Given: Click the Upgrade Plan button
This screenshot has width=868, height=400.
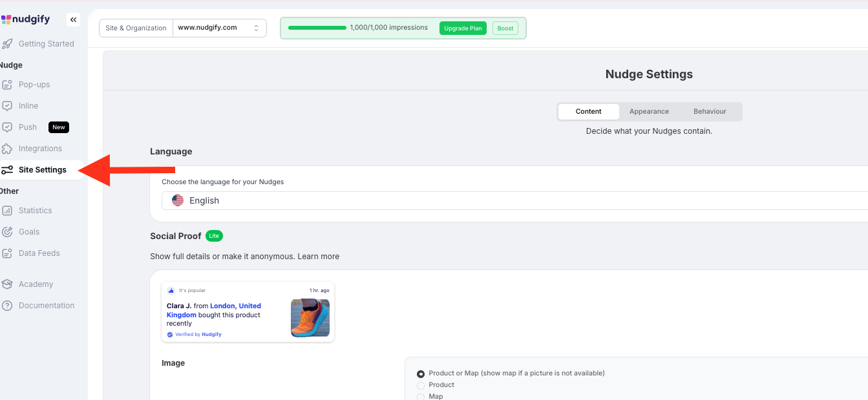Looking at the screenshot, I should [x=463, y=28].
